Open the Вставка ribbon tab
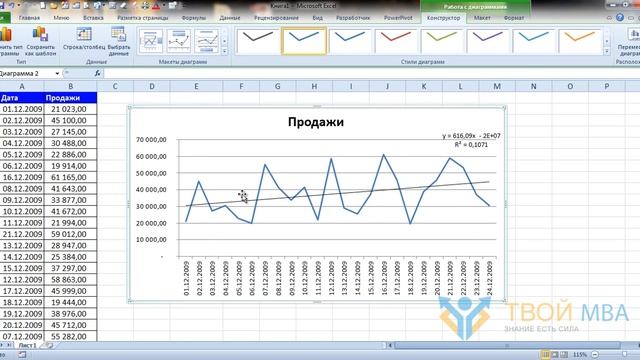Screen dimensions: 640x360 [93, 18]
